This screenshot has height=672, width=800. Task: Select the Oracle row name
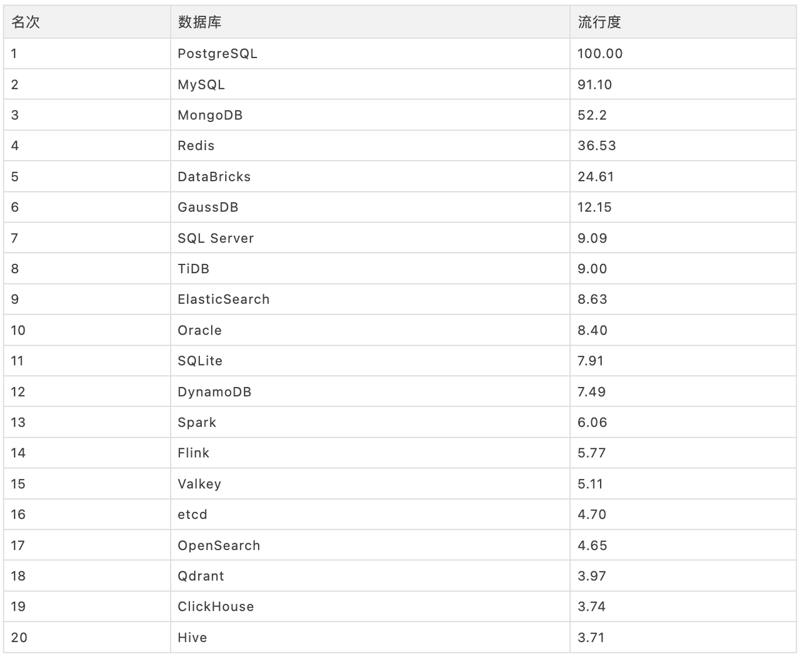pos(200,330)
